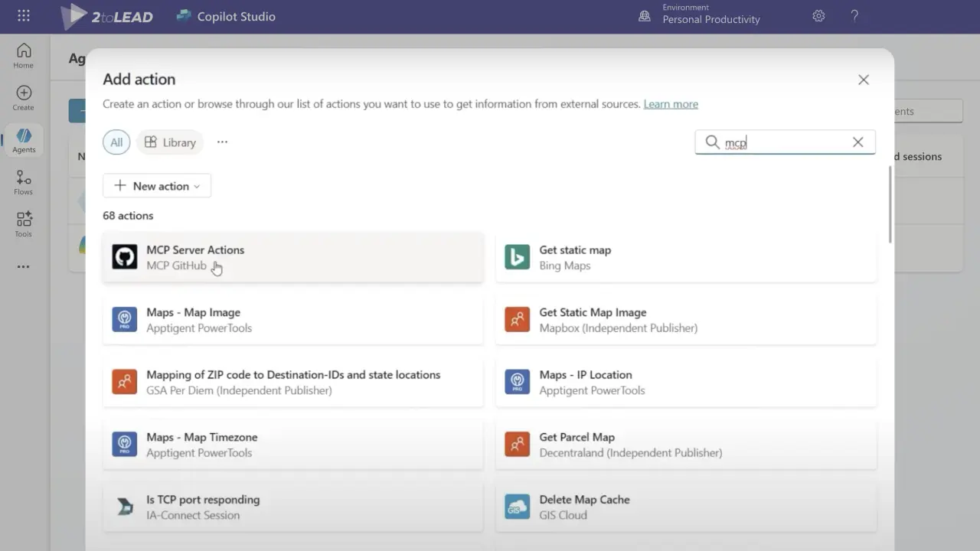The width and height of the screenshot is (980, 551).
Task: Select Mapping of ZIP code action
Action: [293, 382]
